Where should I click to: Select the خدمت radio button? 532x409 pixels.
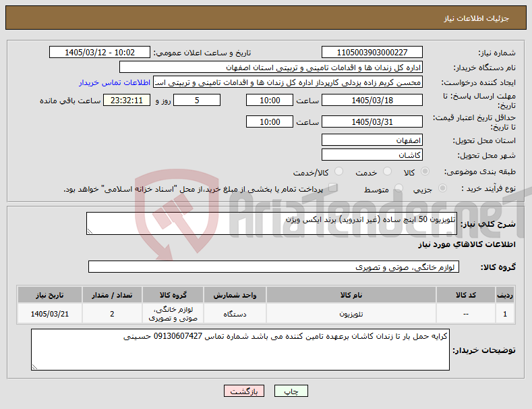tap(387, 171)
